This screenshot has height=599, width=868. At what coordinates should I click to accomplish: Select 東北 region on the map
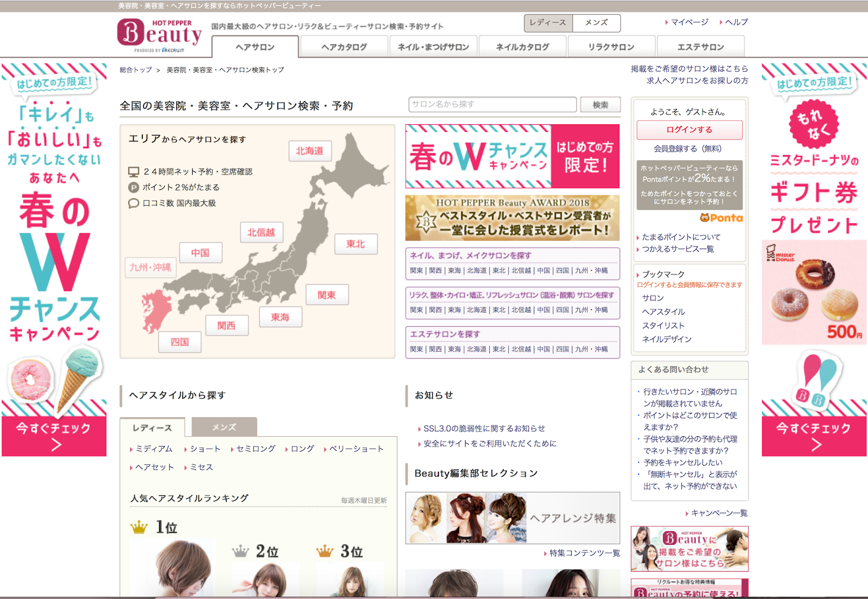(356, 244)
